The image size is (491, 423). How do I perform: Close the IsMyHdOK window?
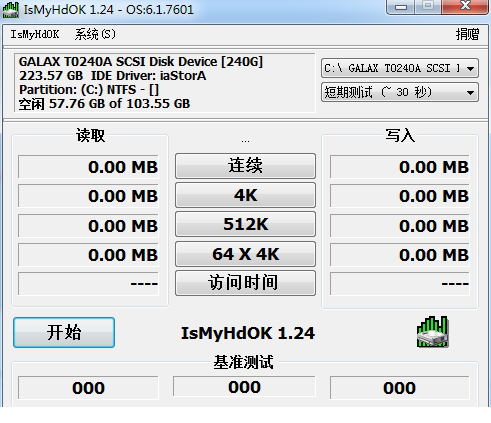465,6
